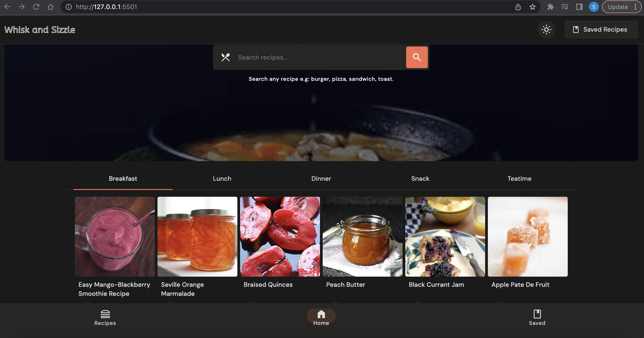This screenshot has width=644, height=338.
Task: Click the orange search magnifier button
Action: [x=417, y=57]
